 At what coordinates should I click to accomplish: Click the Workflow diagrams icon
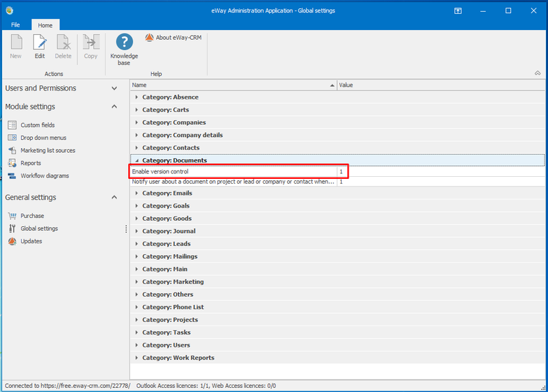coord(12,175)
